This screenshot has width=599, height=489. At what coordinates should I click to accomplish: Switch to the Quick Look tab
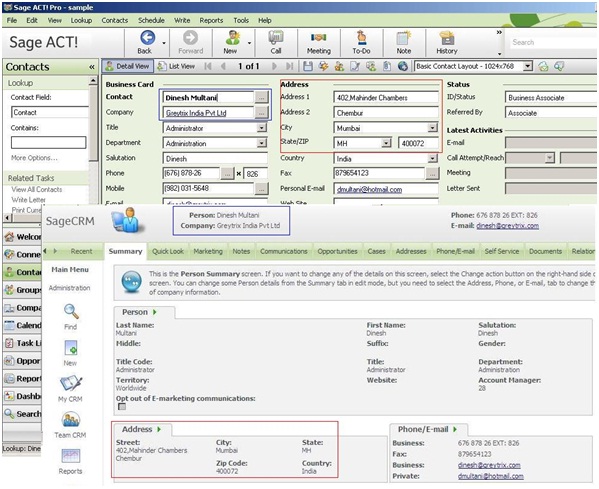[168, 251]
